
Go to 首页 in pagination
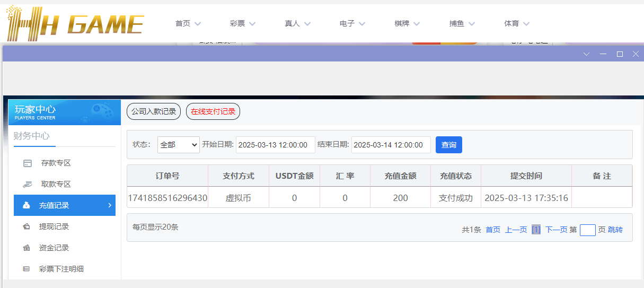(493, 230)
